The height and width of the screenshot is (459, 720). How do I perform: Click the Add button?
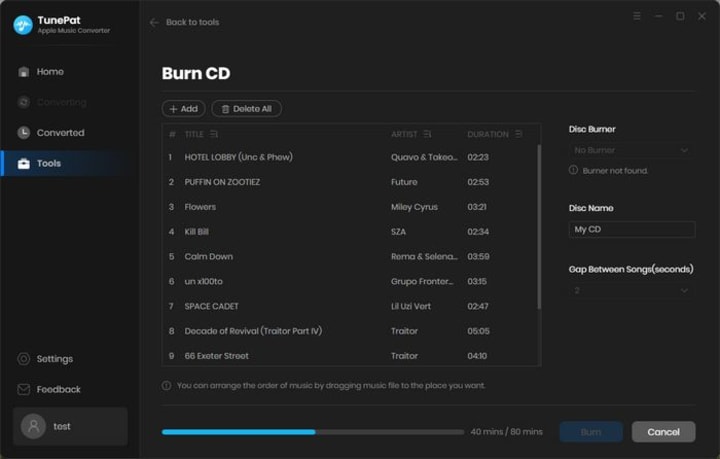pyautogui.click(x=184, y=109)
